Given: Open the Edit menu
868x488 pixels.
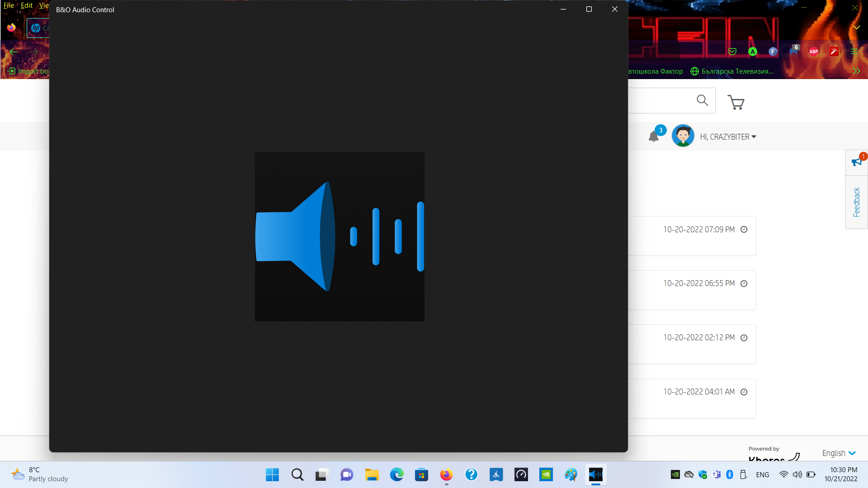Looking at the screenshot, I should tap(27, 5).
